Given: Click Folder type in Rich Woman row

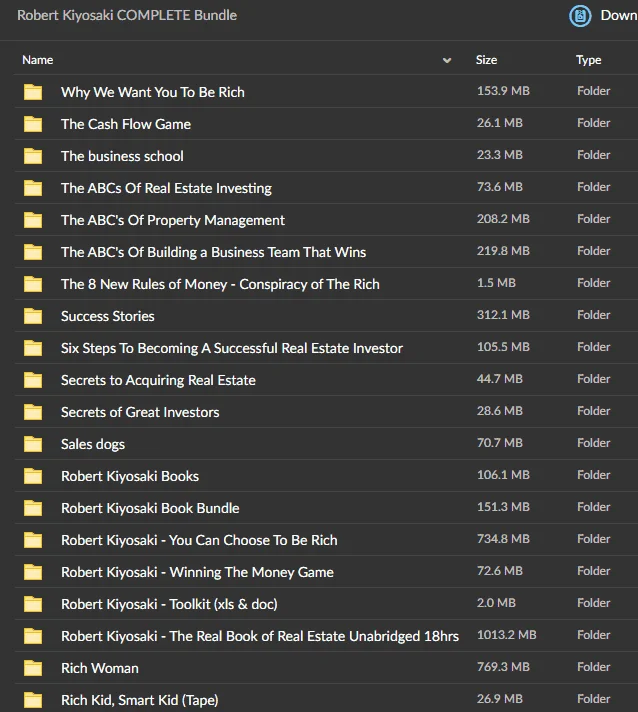Looking at the screenshot, I should click(x=593, y=667).
